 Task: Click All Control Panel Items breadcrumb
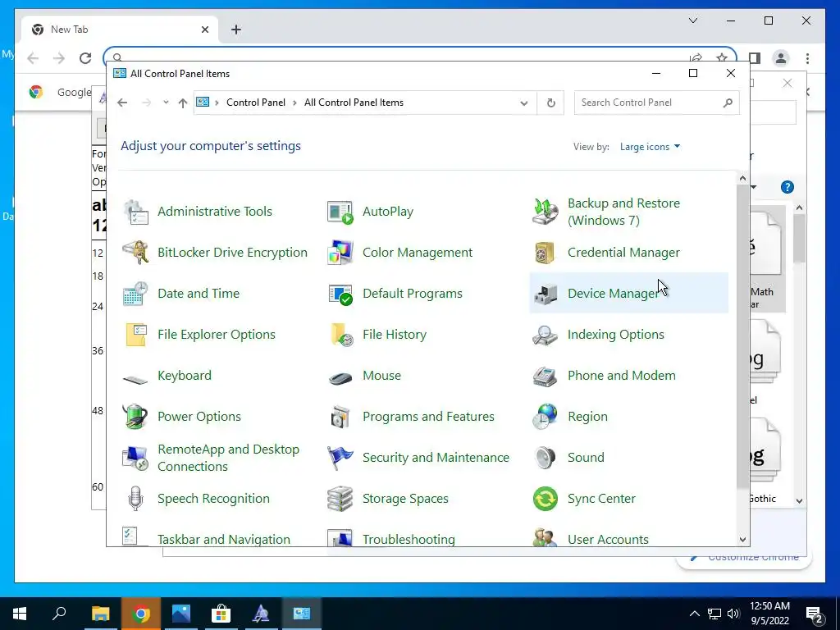click(354, 103)
